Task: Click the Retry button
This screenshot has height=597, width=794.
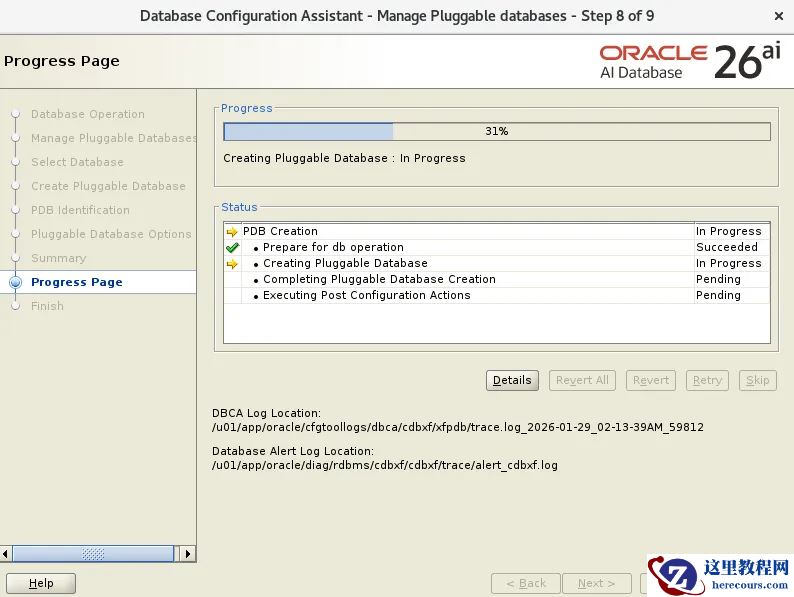Action: pos(707,380)
